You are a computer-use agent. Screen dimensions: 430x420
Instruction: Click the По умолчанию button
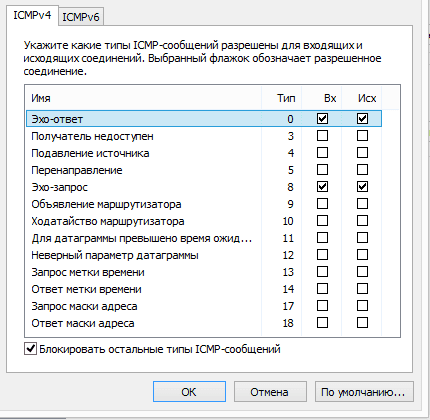pyautogui.click(x=364, y=392)
